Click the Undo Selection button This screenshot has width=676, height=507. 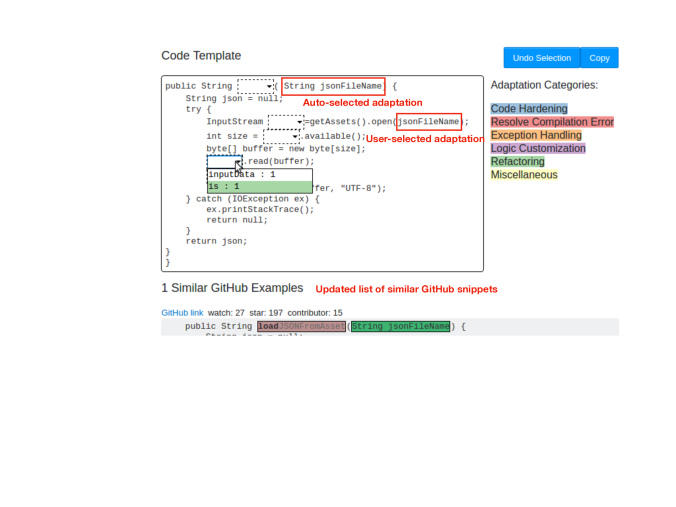pyautogui.click(x=542, y=58)
